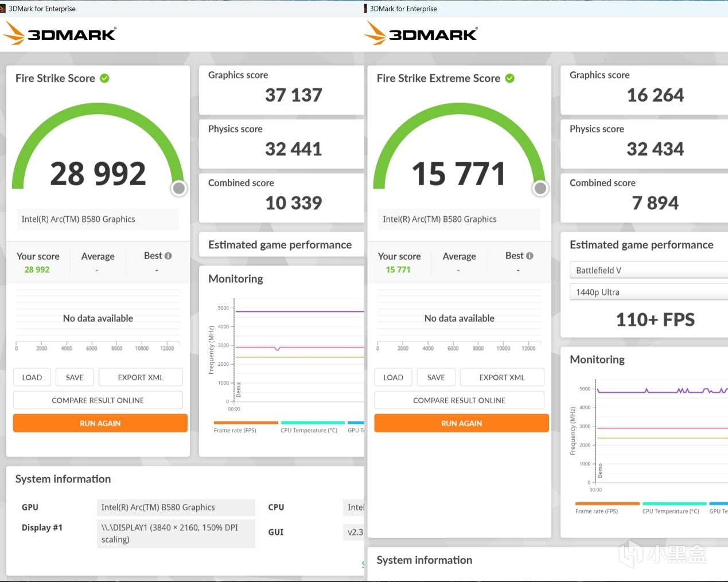728x582 pixels.
Task: Click EXPORT XML in the Fire Strike panel
Action: (141, 377)
